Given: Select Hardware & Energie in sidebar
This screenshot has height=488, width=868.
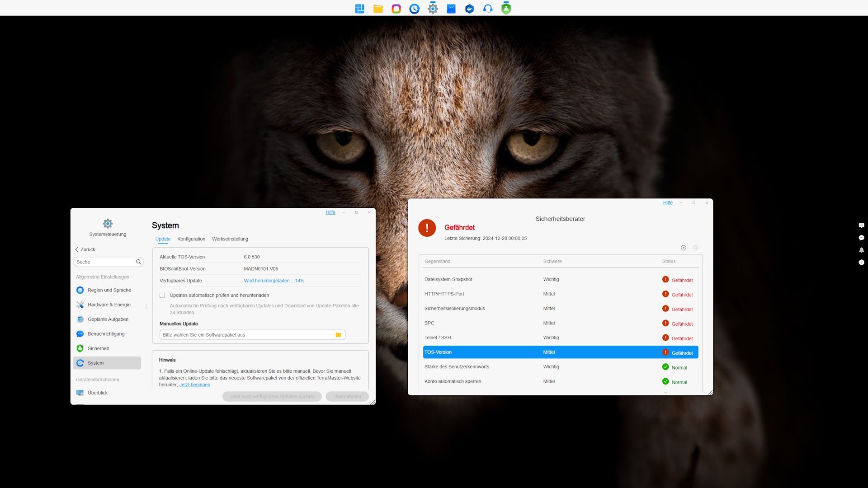Looking at the screenshot, I should [x=109, y=305].
